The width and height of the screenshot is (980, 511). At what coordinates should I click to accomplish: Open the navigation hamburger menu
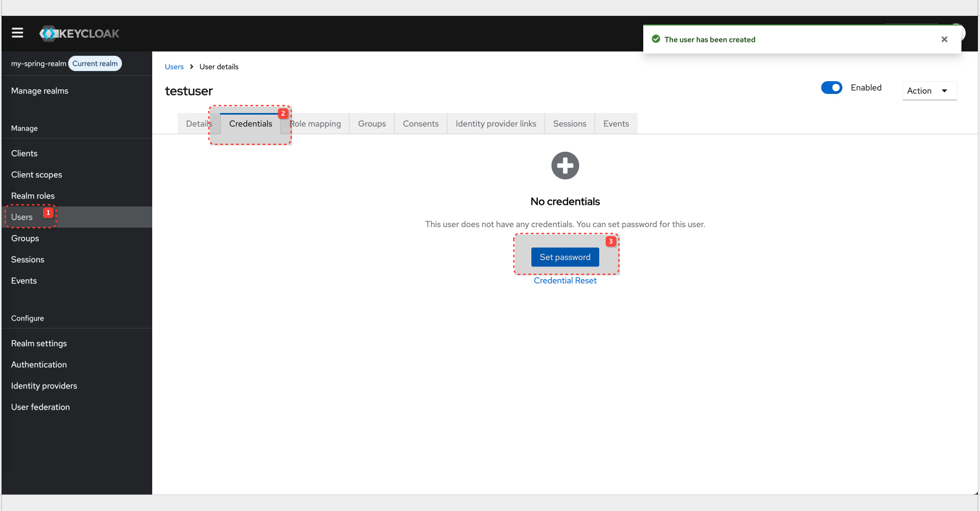click(17, 32)
